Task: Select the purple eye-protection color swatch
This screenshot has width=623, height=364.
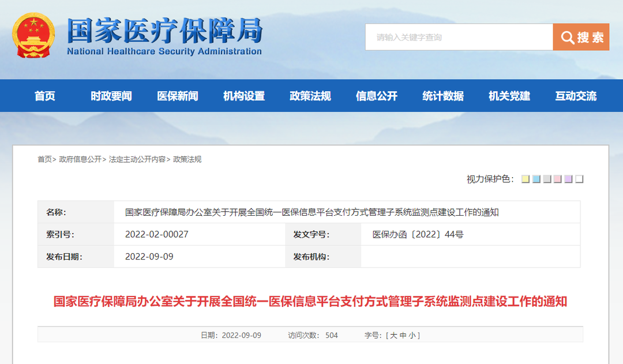Action: 569,179
